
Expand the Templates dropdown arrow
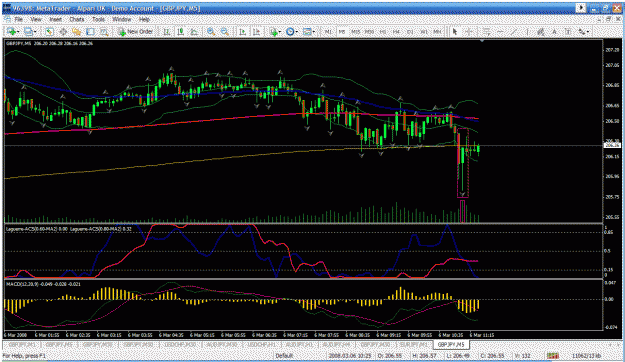(x=314, y=31)
